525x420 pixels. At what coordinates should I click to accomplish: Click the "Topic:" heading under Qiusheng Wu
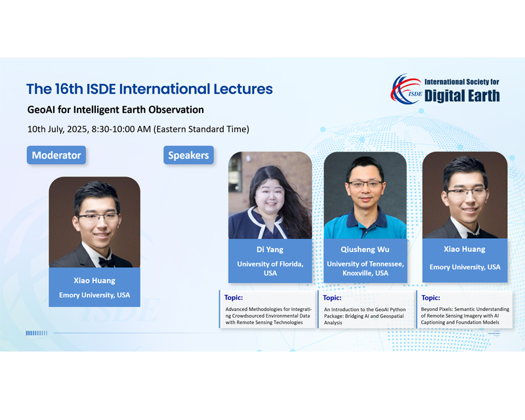(332, 298)
